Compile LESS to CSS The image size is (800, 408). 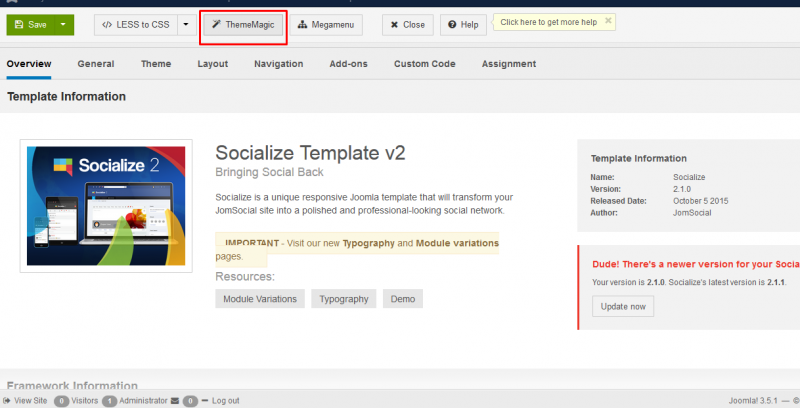(x=135, y=24)
